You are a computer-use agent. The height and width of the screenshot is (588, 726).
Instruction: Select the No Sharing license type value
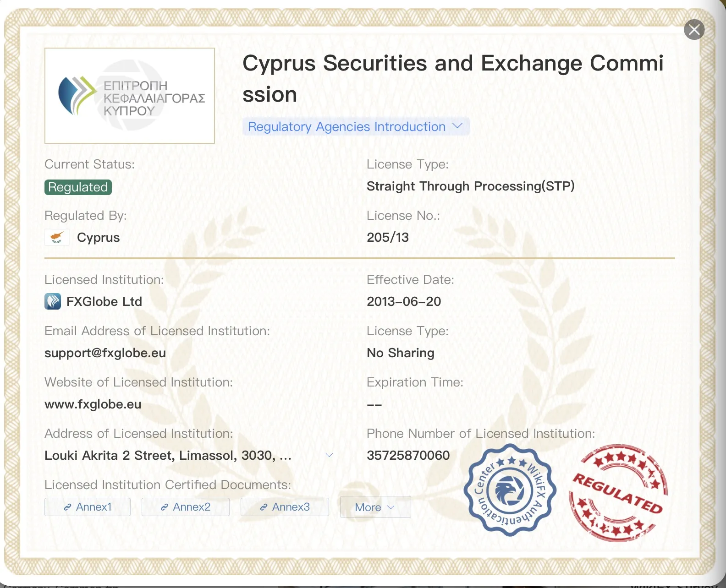point(401,353)
